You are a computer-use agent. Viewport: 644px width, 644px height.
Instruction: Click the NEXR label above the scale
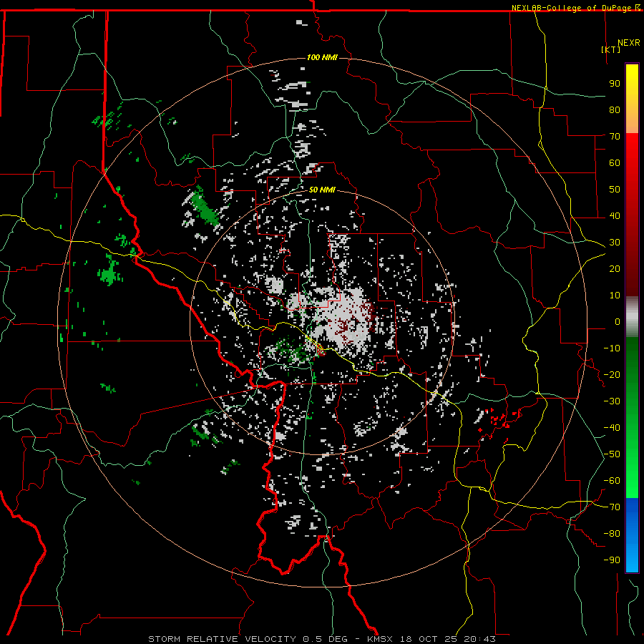point(629,43)
